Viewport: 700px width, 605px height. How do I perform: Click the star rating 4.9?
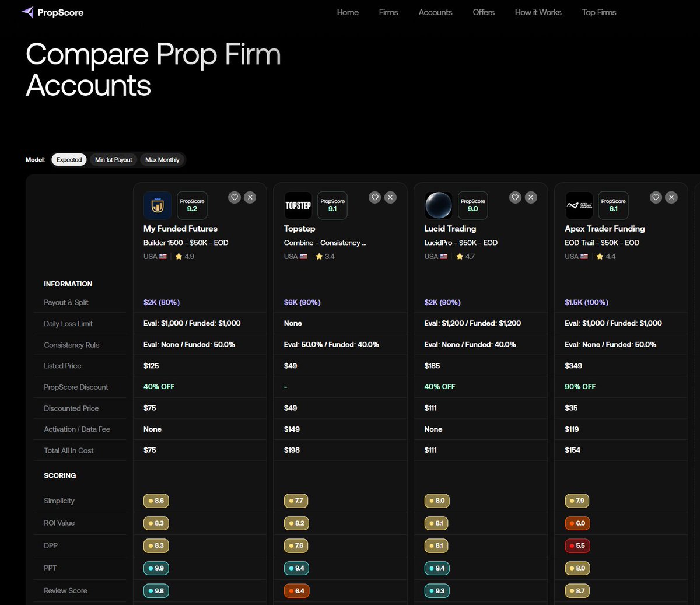185,257
